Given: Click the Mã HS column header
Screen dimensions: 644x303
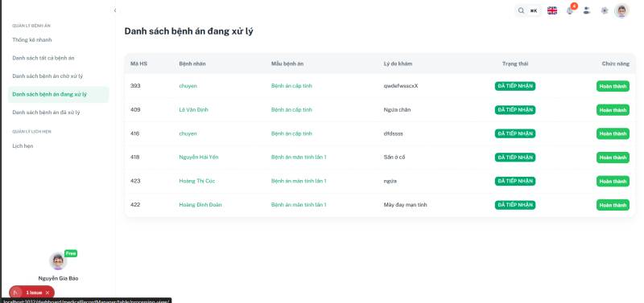Looking at the screenshot, I should (138, 63).
